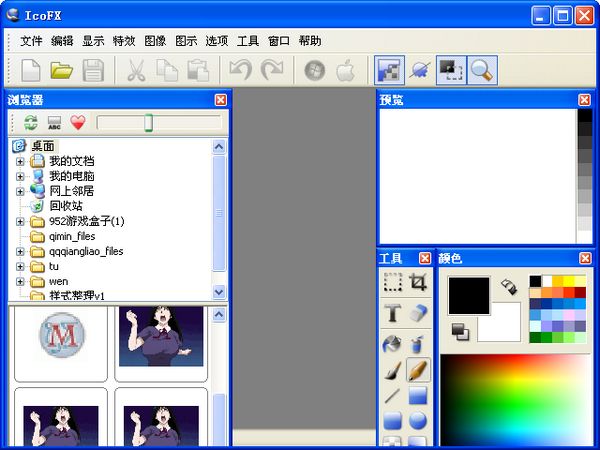Select the Line tool
Viewport: 600px width, 450px height.
(393, 396)
